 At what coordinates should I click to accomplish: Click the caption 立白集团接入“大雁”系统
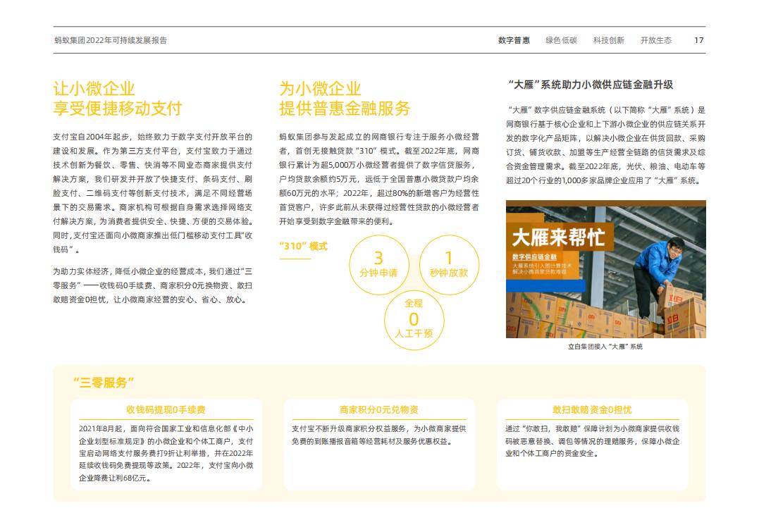point(605,347)
